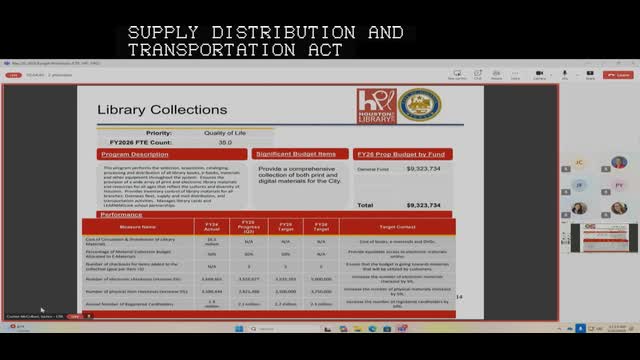Open the Share content tray

point(590,75)
